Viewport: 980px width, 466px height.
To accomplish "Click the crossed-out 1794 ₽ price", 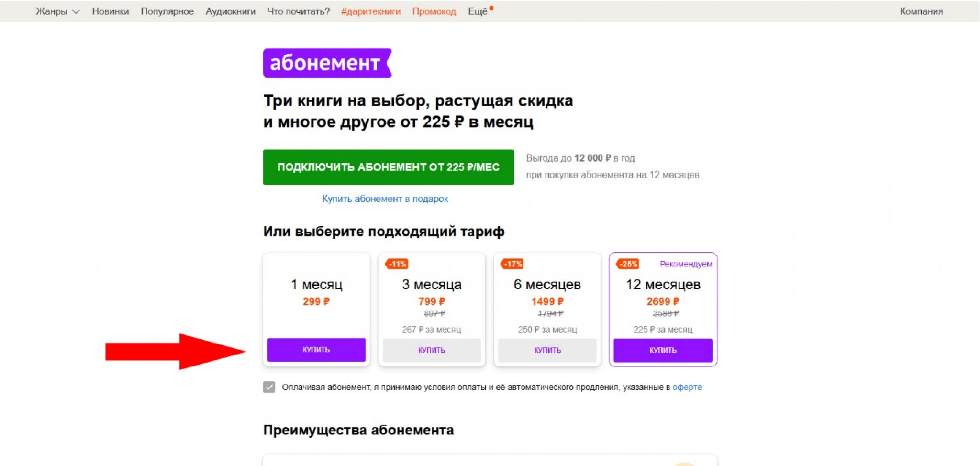I will point(550,313).
